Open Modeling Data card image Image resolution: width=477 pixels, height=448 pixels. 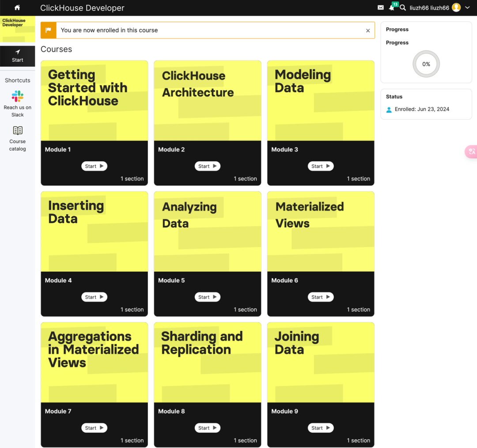pos(321,101)
